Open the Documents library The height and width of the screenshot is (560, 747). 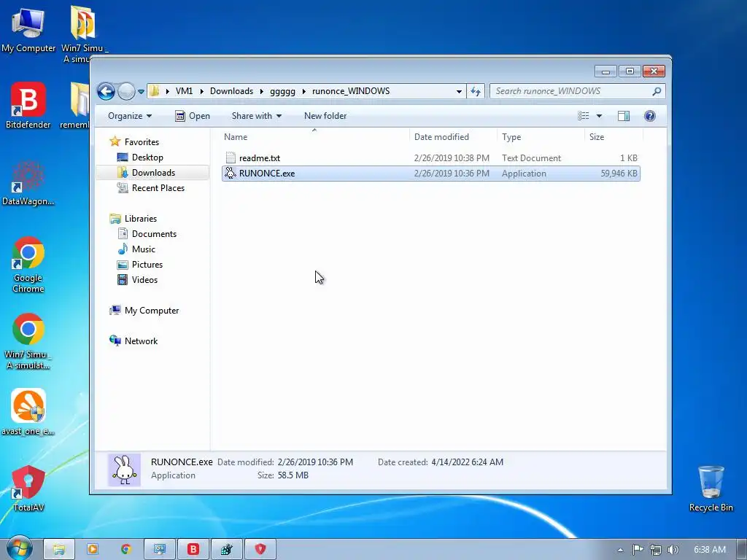(154, 233)
